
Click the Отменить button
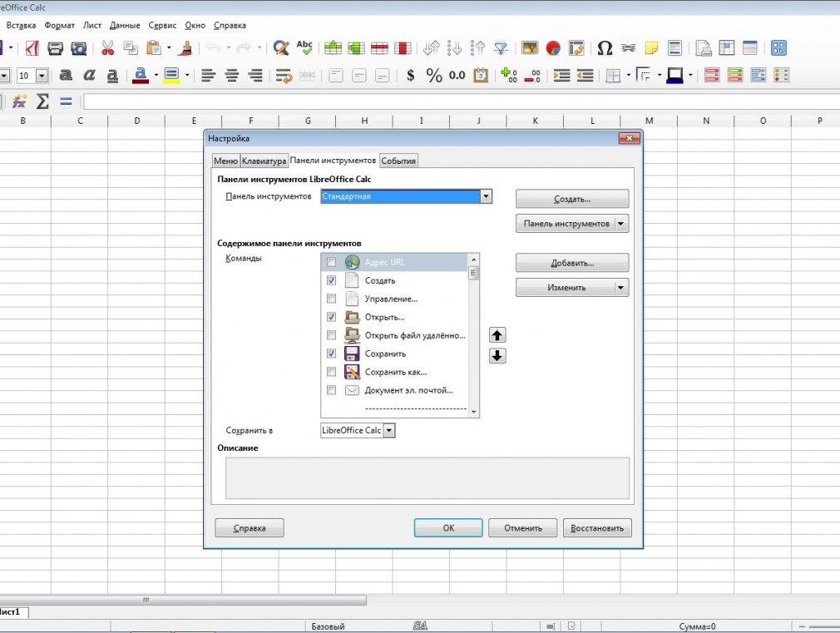pyautogui.click(x=523, y=528)
